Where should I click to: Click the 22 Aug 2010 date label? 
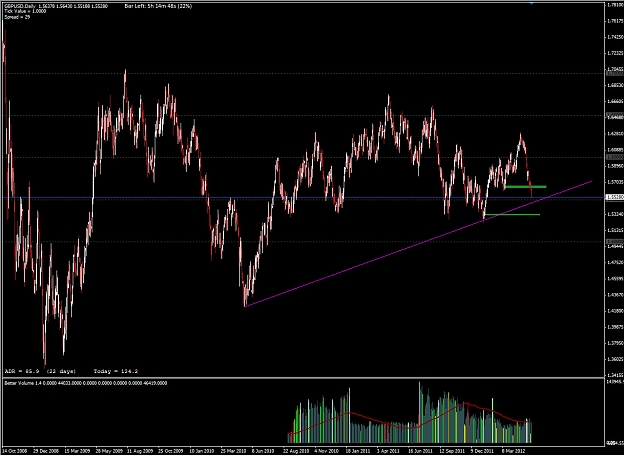coord(296,450)
